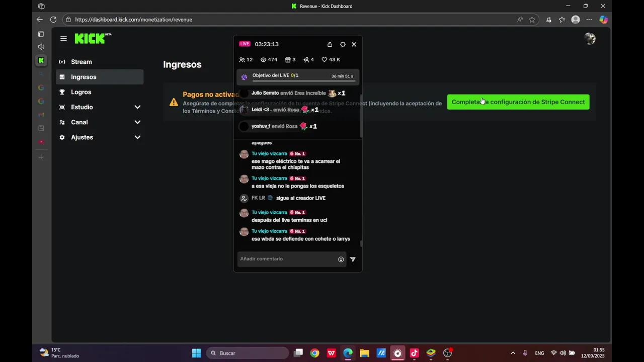
Task: Click the KICK beta logo
Action: pos(93,39)
